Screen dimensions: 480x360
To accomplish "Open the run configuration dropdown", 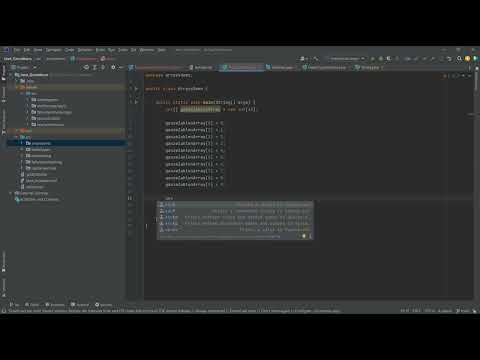I will pyautogui.click(x=346, y=59).
